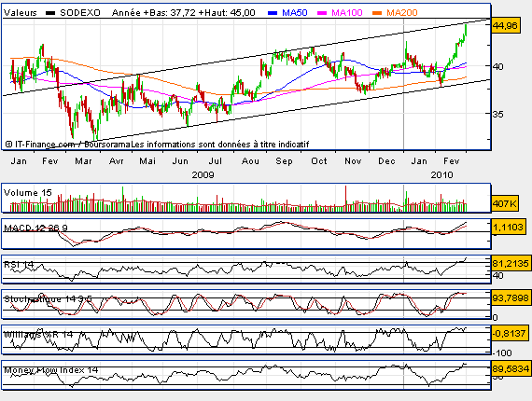Click the MA50 legend label
Image resolution: width=532 pixels, height=401 pixels.
(295, 12)
